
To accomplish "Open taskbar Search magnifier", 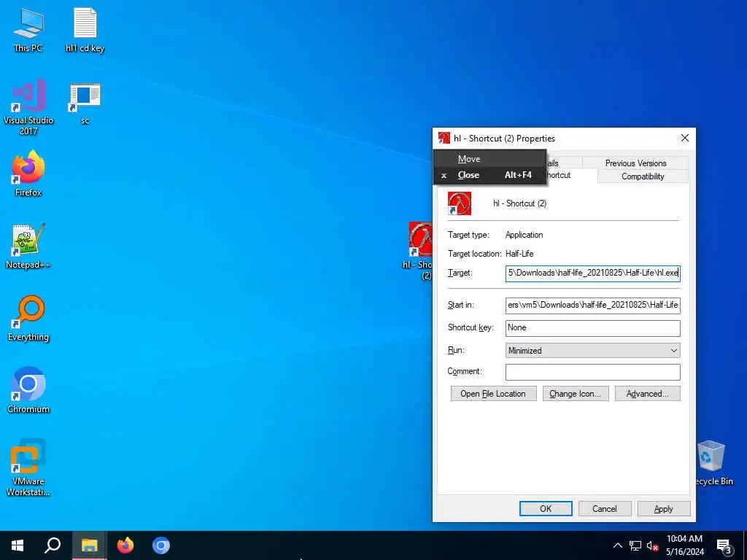I will click(x=53, y=545).
